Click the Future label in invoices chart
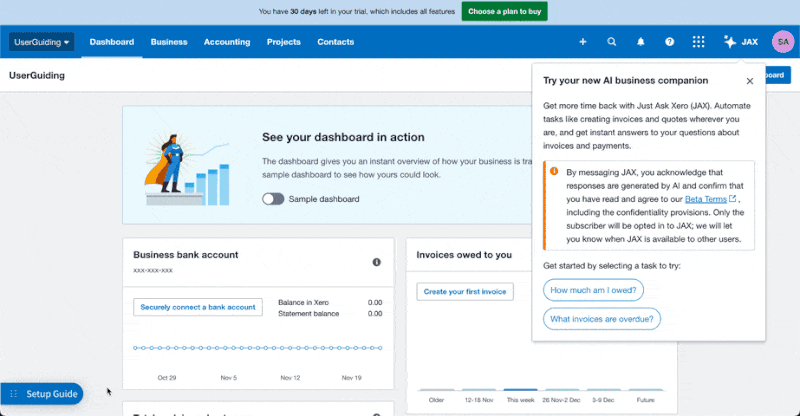 click(x=645, y=400)
